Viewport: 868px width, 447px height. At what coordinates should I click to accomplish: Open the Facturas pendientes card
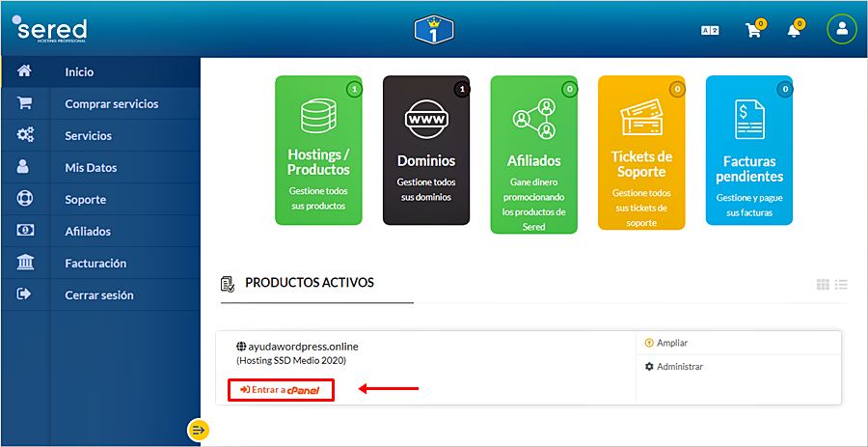(x=749, y=150)
